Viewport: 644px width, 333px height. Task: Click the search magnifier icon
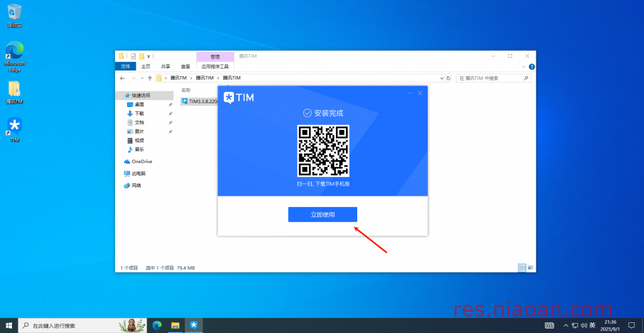(x=526, y=78)
